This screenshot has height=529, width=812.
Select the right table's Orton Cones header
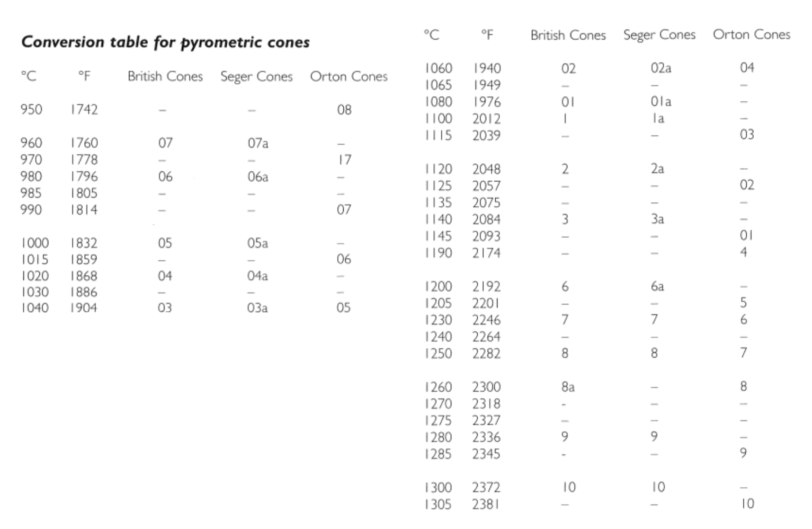pos(751,35)
